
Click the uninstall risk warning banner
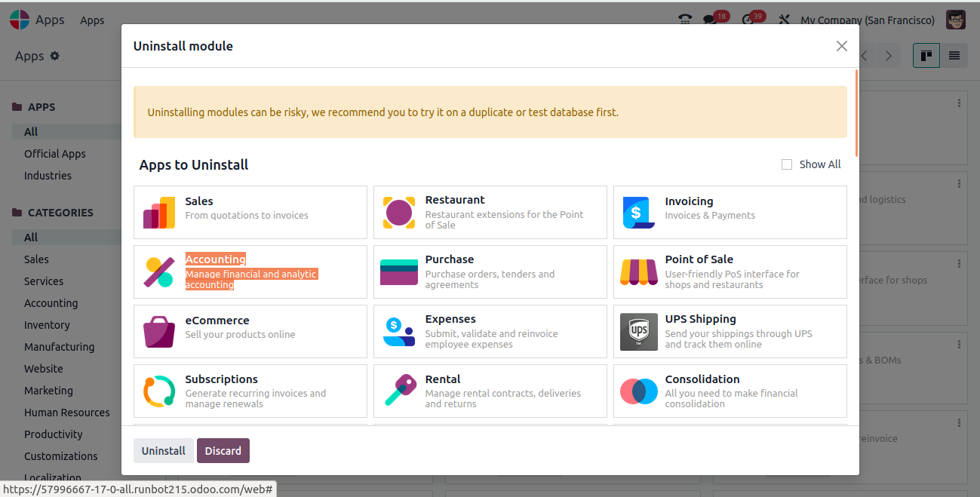pos(490,112)
